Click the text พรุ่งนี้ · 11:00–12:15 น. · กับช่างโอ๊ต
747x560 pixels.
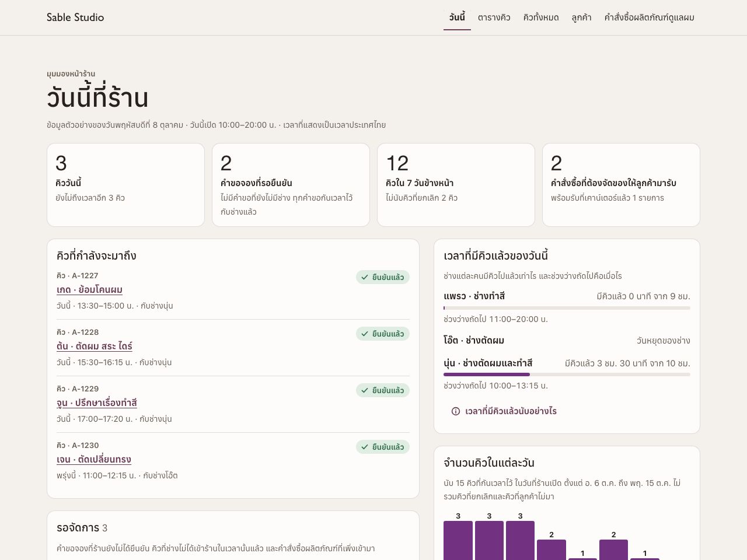pos(117,475)
